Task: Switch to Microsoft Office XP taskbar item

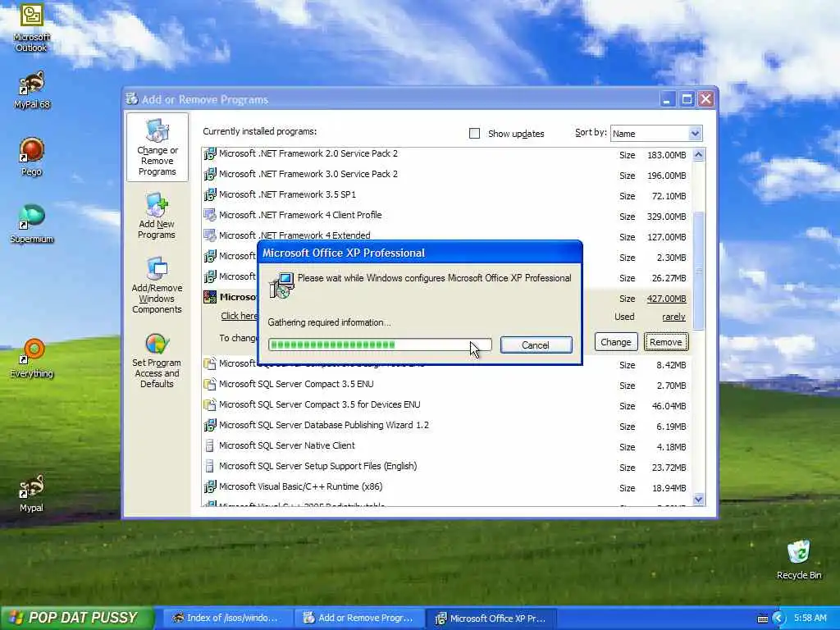Action: (x=491, y=619)
